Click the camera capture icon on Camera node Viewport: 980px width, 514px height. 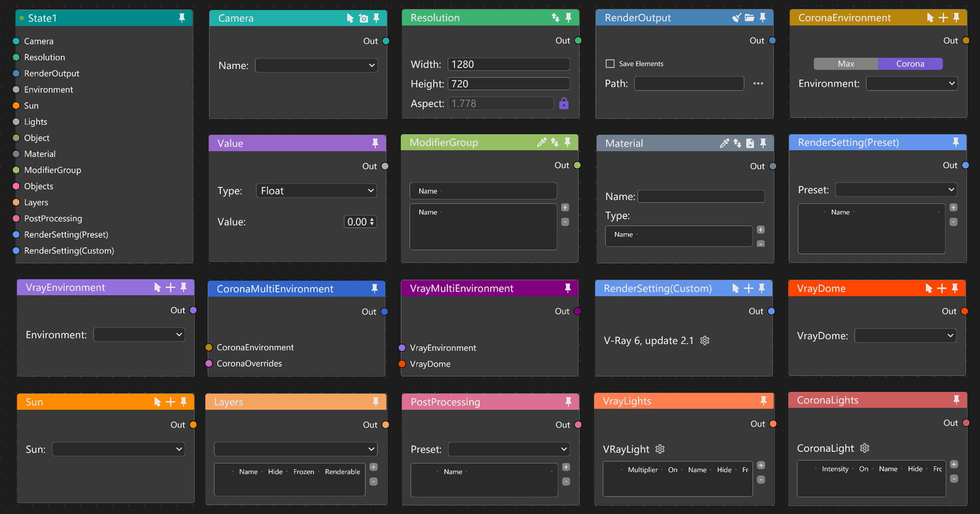[363, 19]
